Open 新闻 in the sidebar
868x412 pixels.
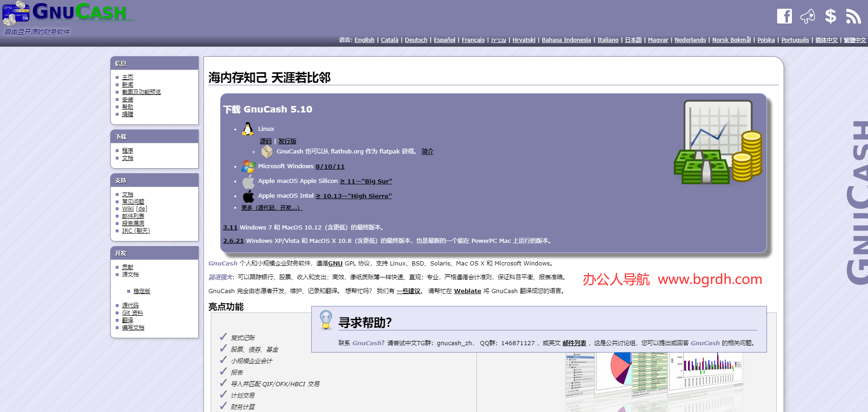pyautogui.click(x=128, y=85)
